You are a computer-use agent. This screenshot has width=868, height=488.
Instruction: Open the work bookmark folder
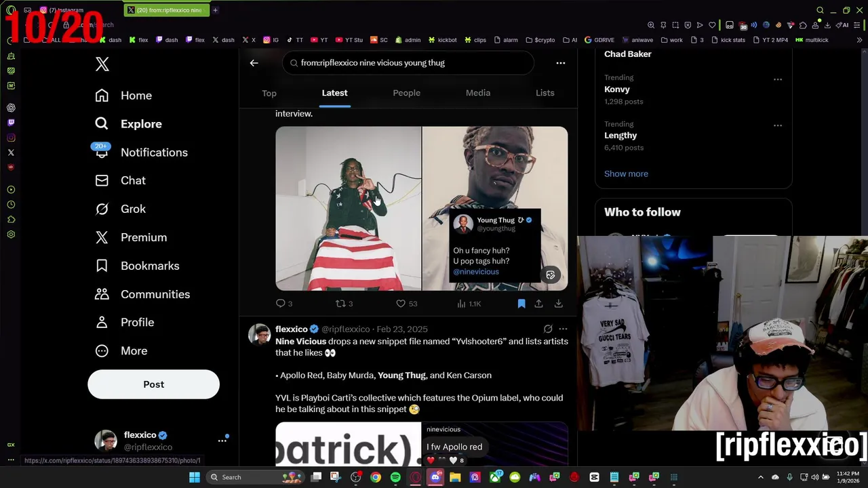(x=671, y=40)
